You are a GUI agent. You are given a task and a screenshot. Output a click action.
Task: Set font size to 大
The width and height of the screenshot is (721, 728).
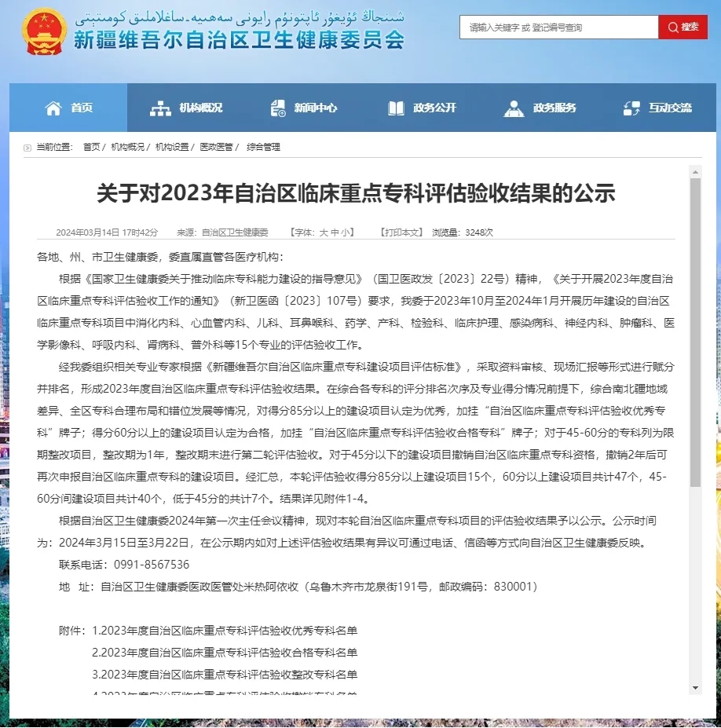[x=323, y=232]
